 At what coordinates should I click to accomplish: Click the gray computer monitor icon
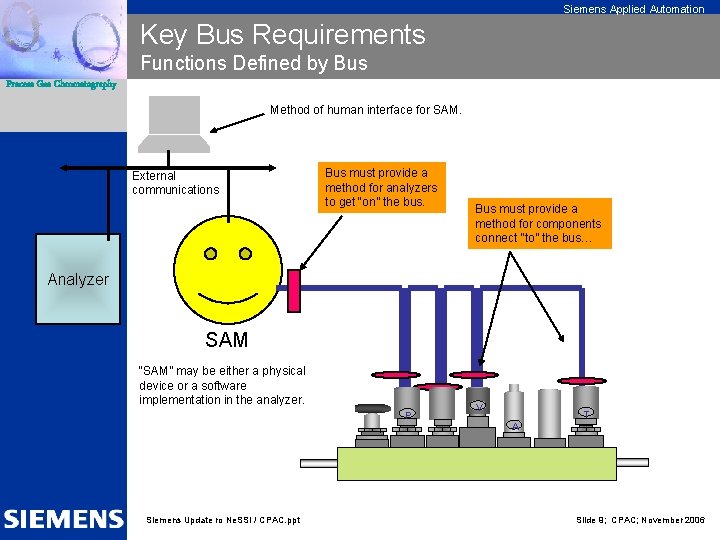pos(174,124)
